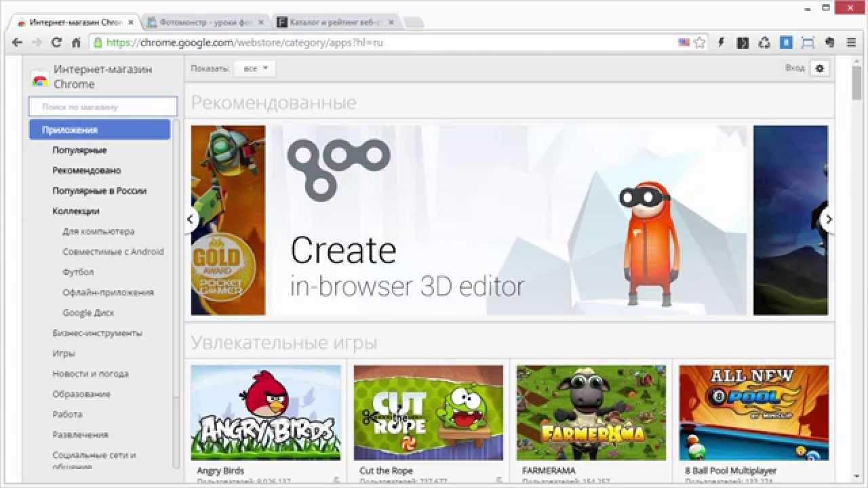The image size is (868, 488).
Task: Close the Интернет-магазин Chrome tab
Action: (x=131, y=22)
